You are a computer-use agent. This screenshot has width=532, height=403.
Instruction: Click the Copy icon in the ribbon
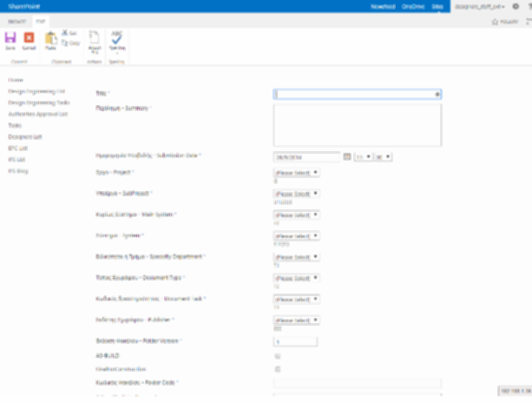click(x=65, y=42)
